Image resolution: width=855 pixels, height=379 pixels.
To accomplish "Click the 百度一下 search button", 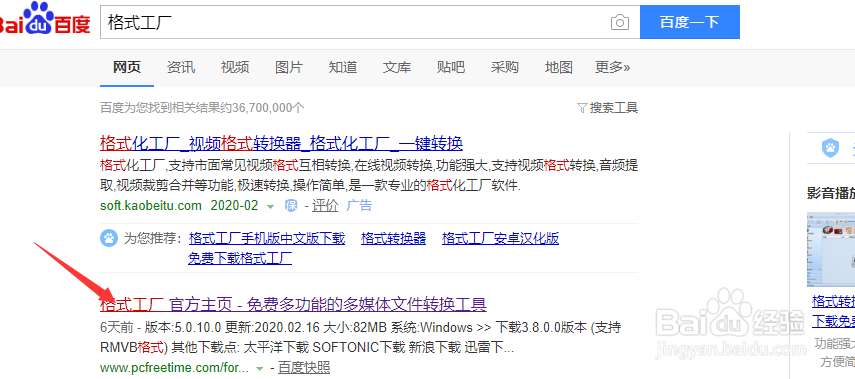I will 689,22.
